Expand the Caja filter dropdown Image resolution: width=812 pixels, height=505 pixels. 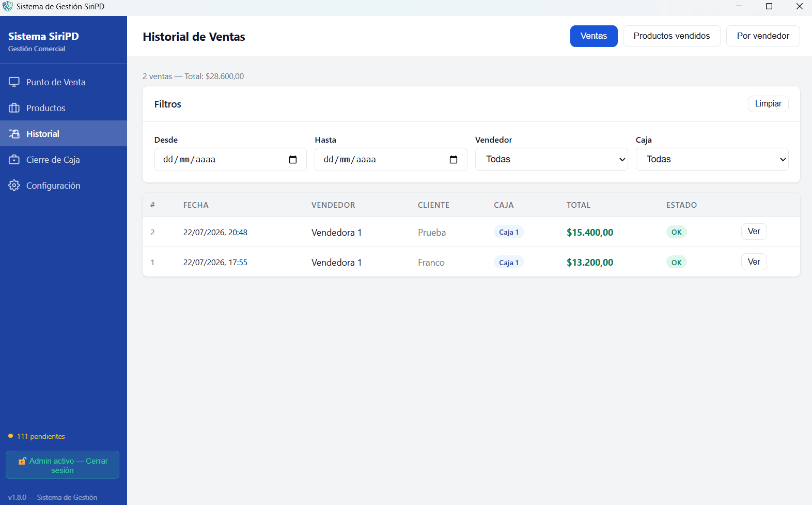[712, 159]
